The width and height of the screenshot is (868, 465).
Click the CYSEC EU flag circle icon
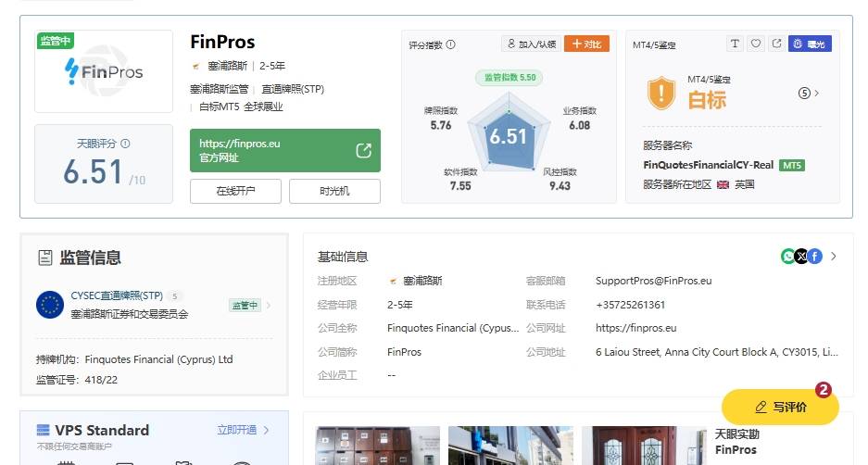pos(50,305)
